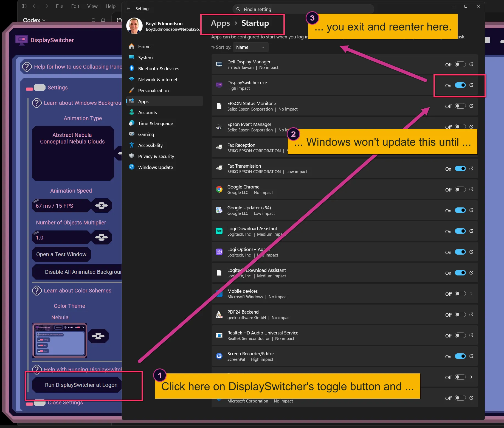Toggle Dell Display Manager startup switch
504x428 pixels.
[460, 64]
